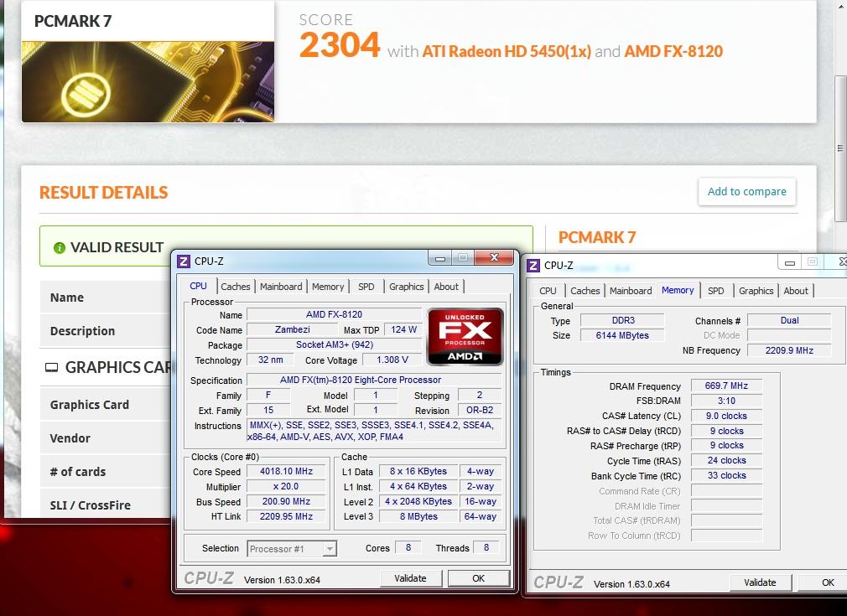
Task: Click the browser page vertical scrollbar
Action: (840, 148)
